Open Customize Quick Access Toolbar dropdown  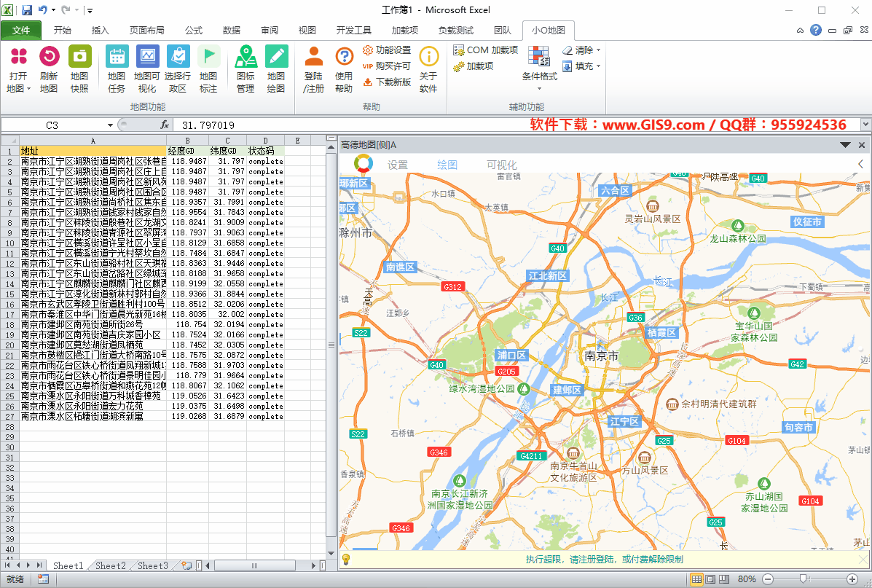point(90,10)
